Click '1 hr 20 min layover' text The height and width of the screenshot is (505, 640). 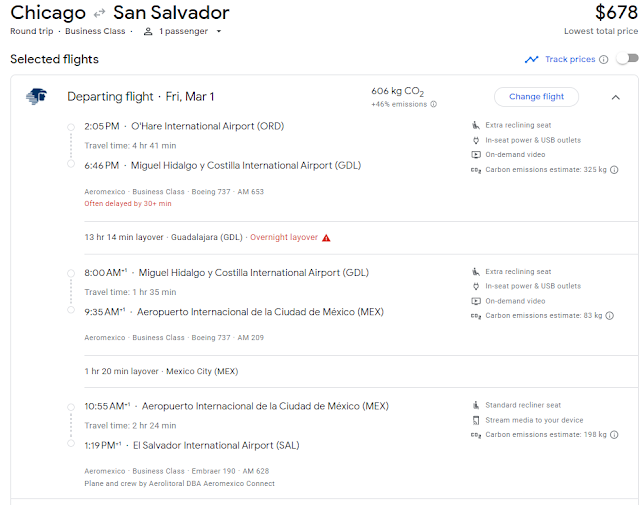tap(121, 371)
